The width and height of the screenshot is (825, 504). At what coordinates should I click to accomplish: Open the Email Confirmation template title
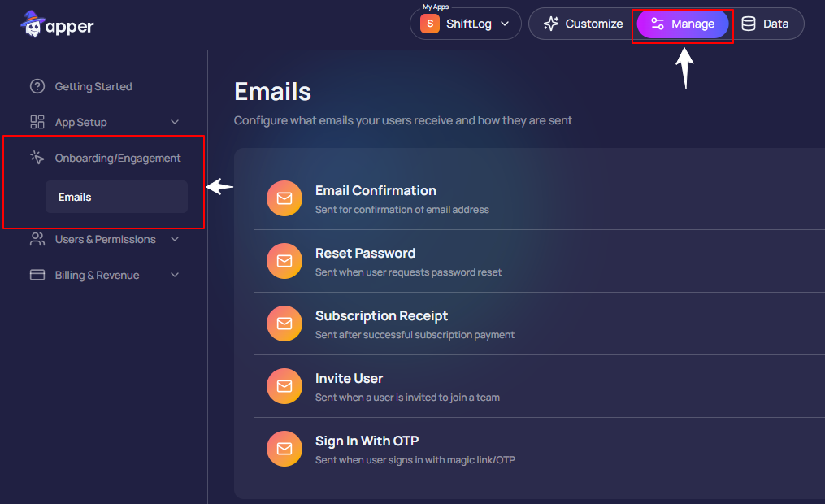click(x=376, y=190)
